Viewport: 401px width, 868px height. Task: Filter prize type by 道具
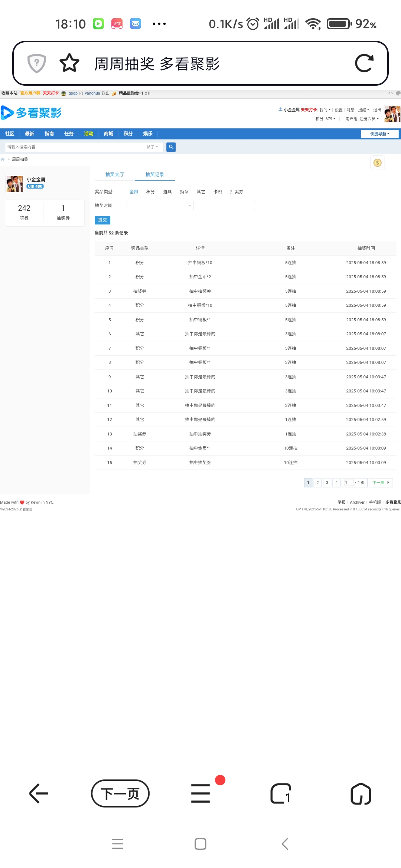tap(167, 192)
